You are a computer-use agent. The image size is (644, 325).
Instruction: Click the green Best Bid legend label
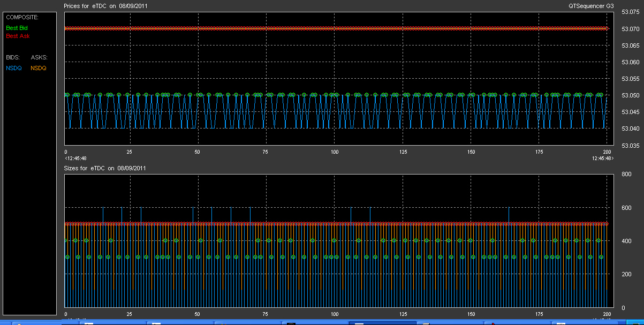pyautogui.click(x=17, y=27)
